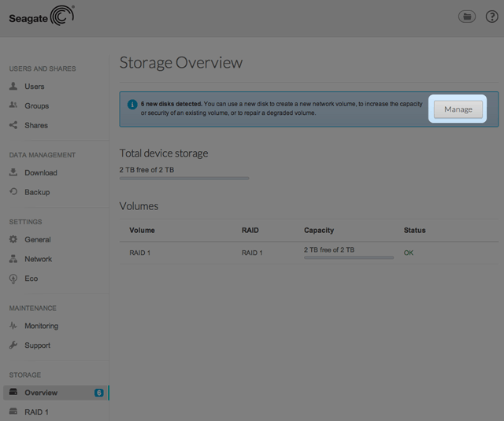504x421 pixels.
Task: Click the RAID column header
Action: pyautogui.click(x=250, y=231)
